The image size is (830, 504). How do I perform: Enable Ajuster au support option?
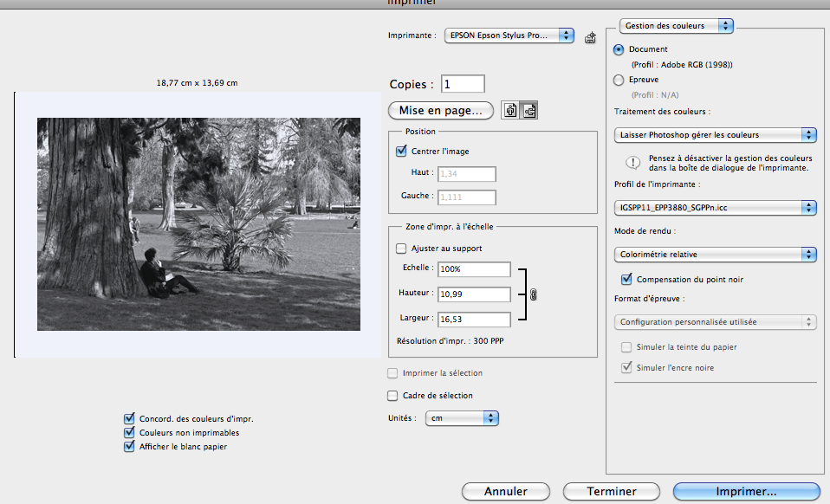tap(401, 249)
